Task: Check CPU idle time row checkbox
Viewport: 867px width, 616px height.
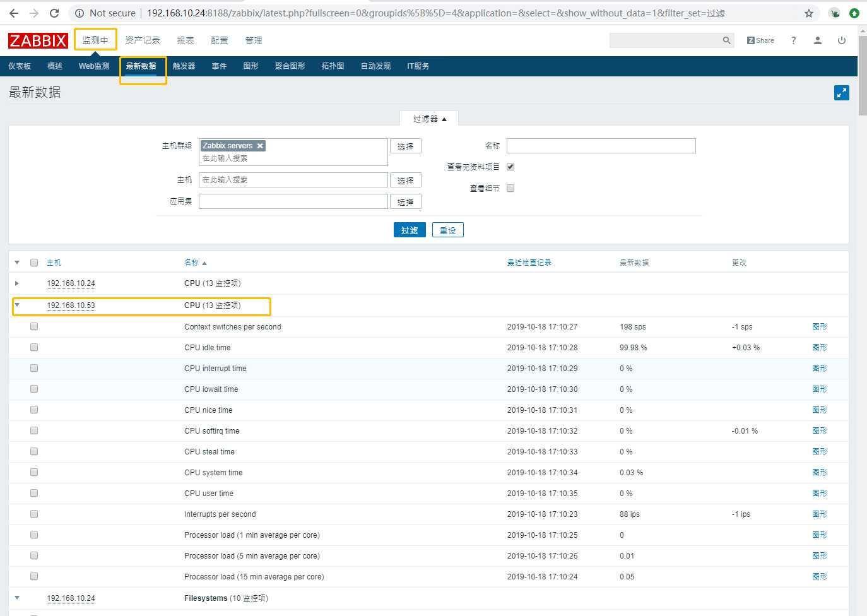Action: point(34,347)
